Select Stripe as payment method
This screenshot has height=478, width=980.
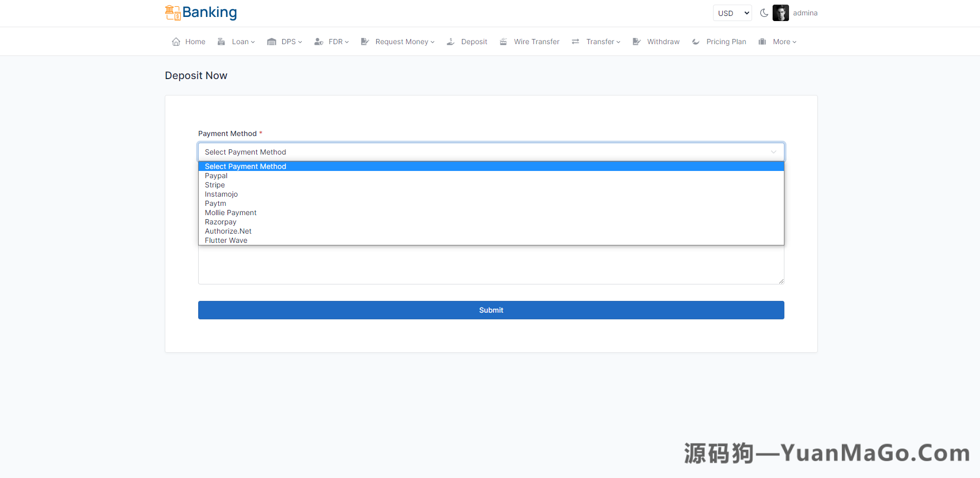point(215,185)
